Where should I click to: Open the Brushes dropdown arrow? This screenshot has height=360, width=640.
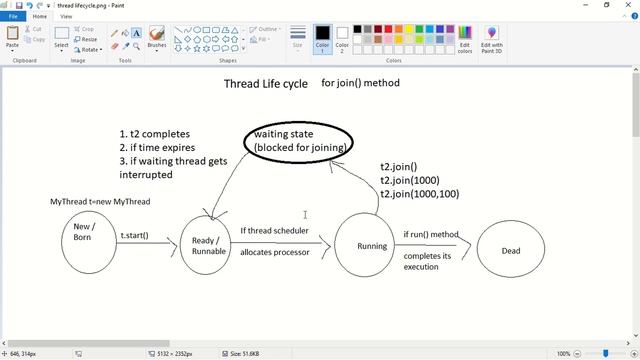tap(157, 51)
